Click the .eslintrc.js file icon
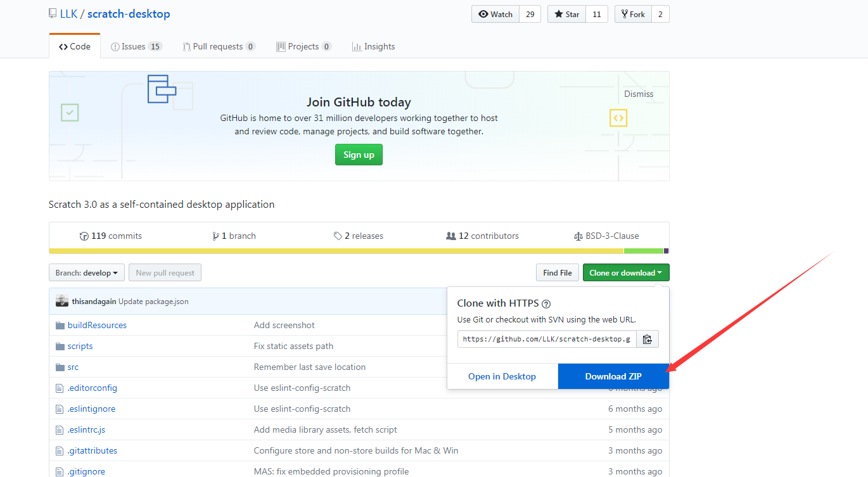 pos(60,429)
